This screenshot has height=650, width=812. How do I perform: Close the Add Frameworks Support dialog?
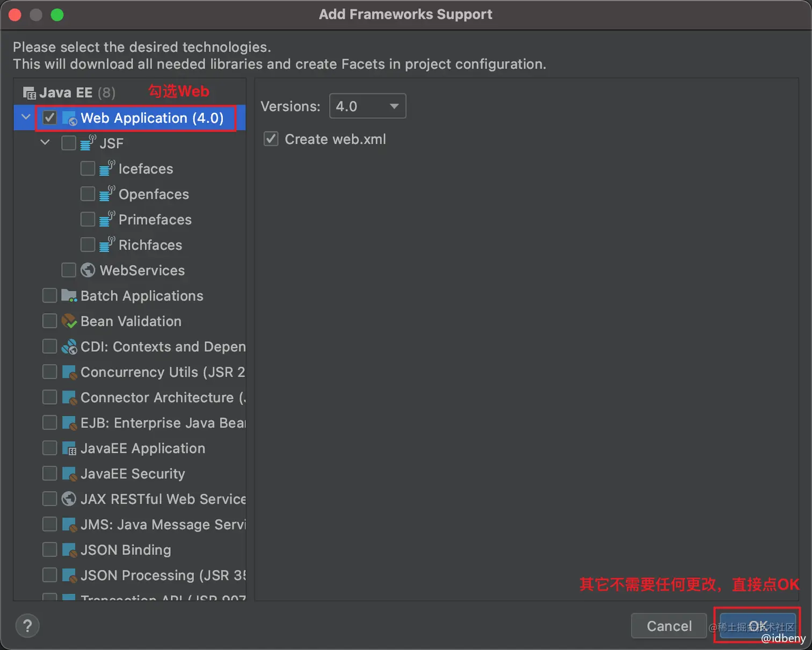click(x=15, y=15)
